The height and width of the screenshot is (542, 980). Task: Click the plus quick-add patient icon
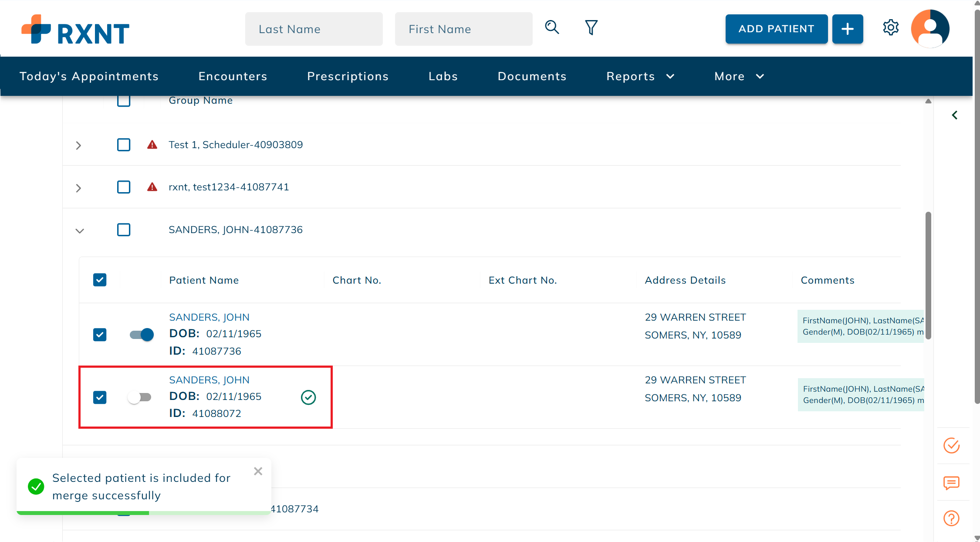(847, 29)
